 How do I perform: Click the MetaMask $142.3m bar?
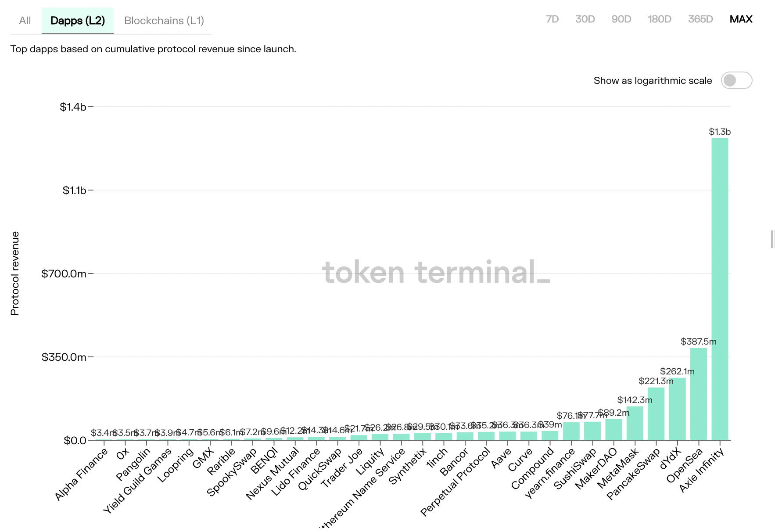click(635, 424)
